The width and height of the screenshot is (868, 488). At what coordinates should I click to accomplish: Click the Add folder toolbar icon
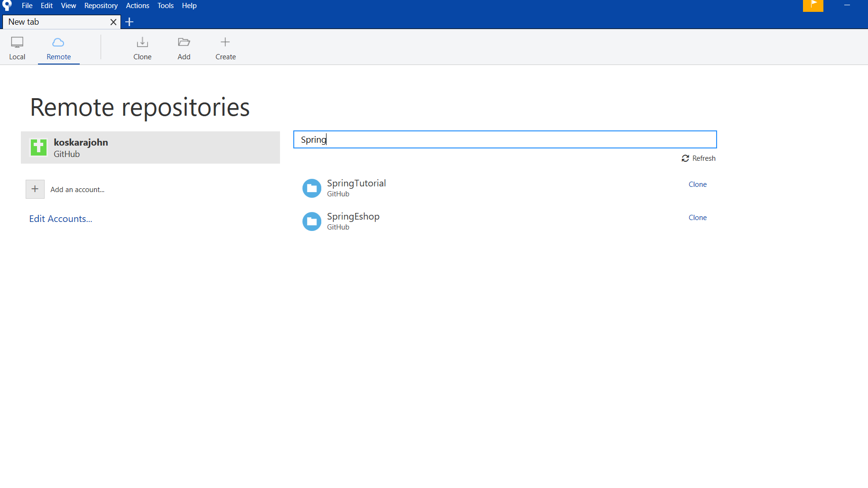pos(184,42)
